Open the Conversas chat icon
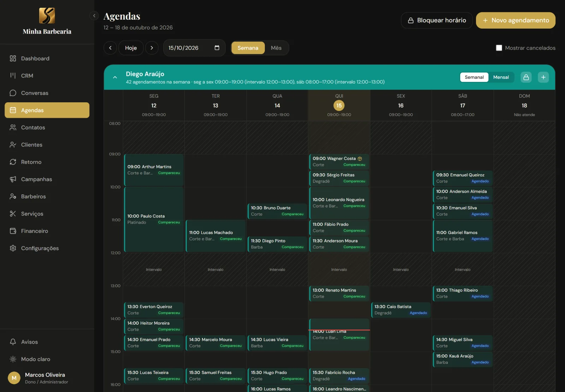This screenshot has width=565, height=392. click(13, 93)
